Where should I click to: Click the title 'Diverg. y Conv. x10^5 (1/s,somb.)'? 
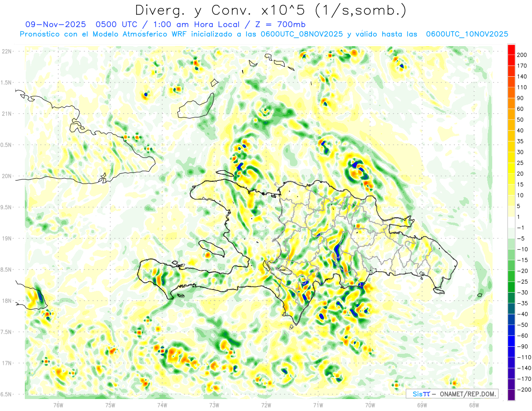(x=270, y=10)
